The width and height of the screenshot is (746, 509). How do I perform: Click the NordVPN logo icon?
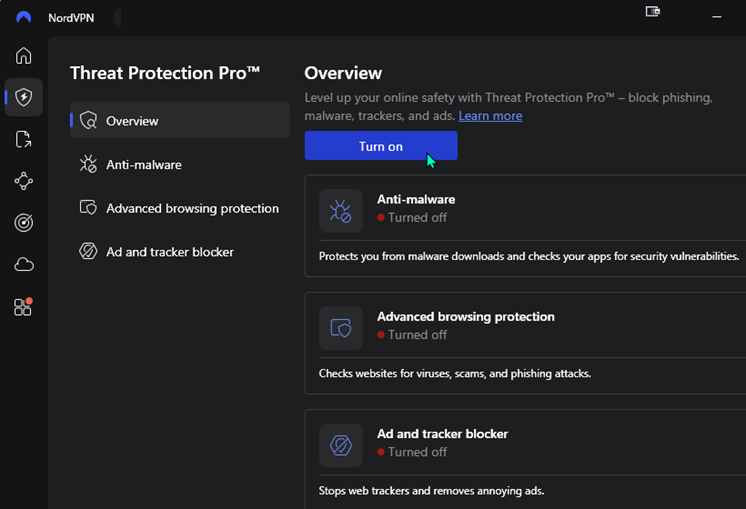(24, 18)
